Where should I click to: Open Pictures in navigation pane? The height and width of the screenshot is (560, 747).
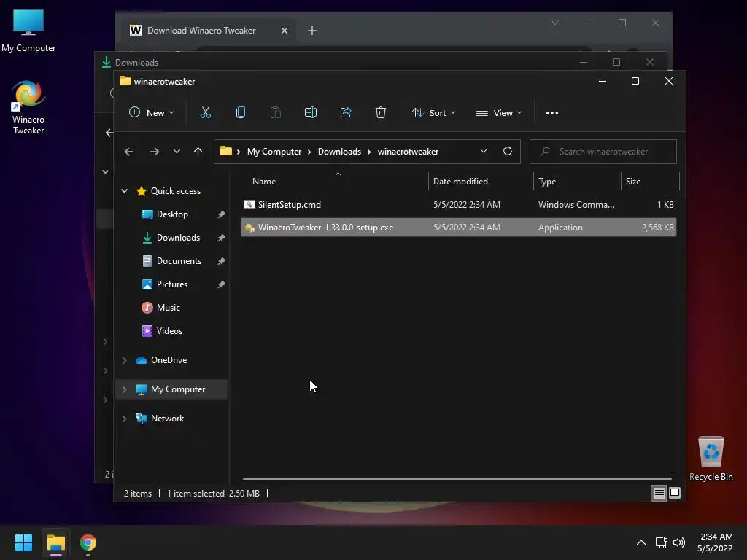coord(172,284)
